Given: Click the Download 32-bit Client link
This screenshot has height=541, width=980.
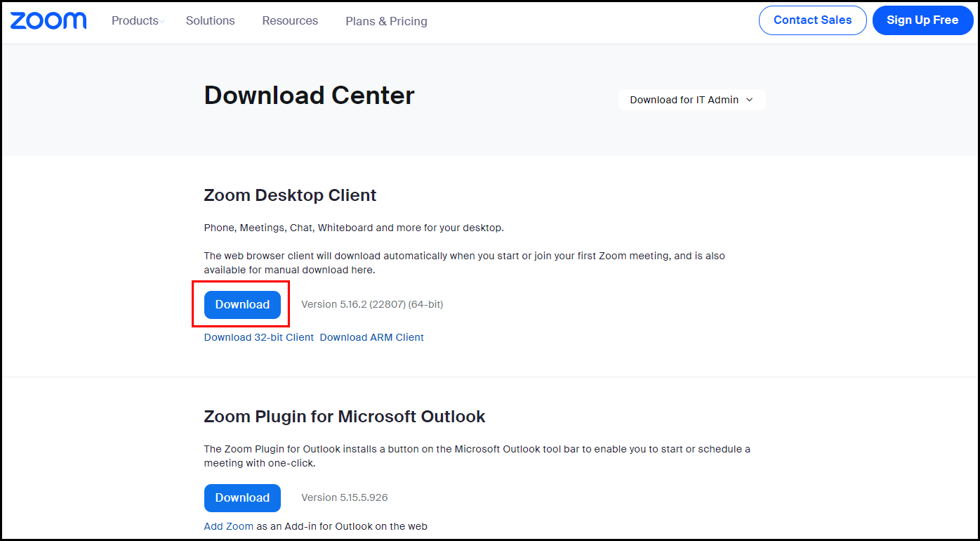Looking at the screenshot, I should [x=259, y=337].
